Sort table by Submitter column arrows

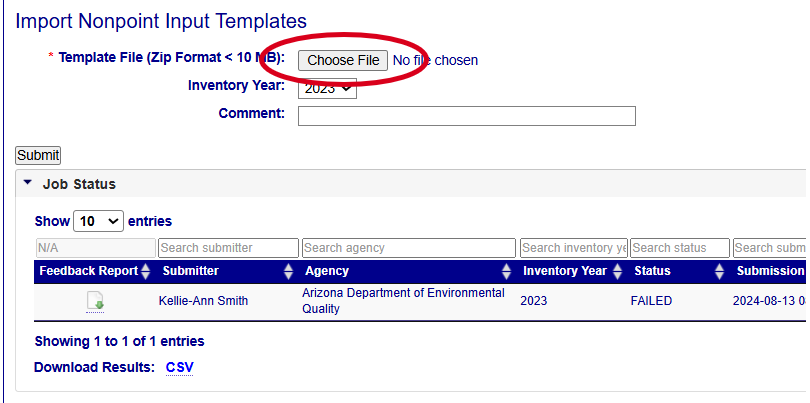tap(288, 271)
